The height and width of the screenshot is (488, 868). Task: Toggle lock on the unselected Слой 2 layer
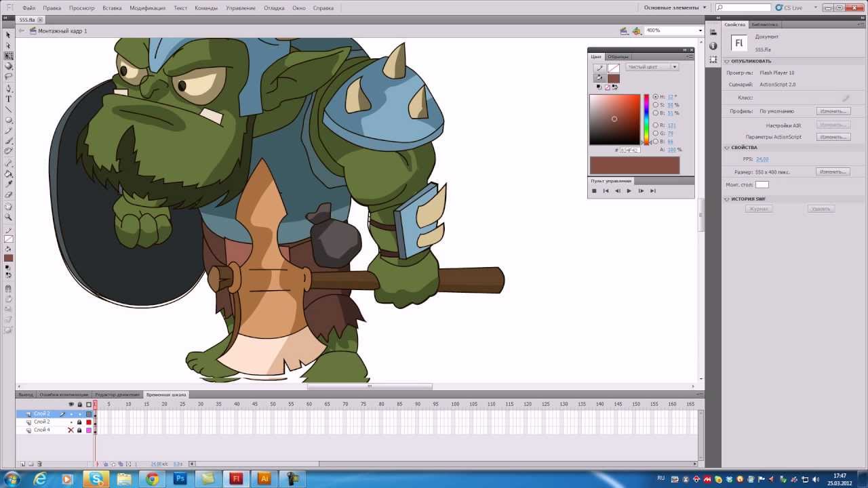coord(79,422)
